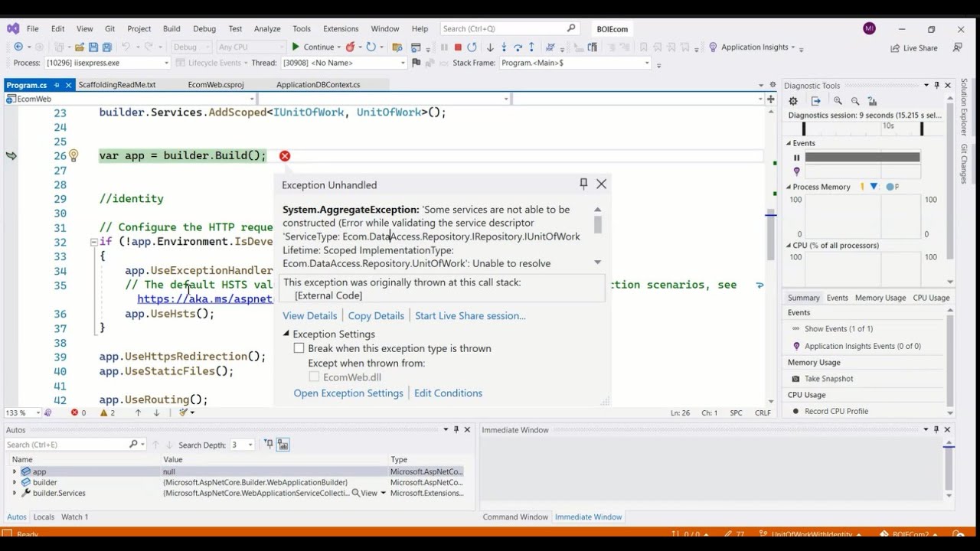This screenshot has height=551, width=980.
Task: Click the Step Out arrow
Action: [x=531, y=47]
